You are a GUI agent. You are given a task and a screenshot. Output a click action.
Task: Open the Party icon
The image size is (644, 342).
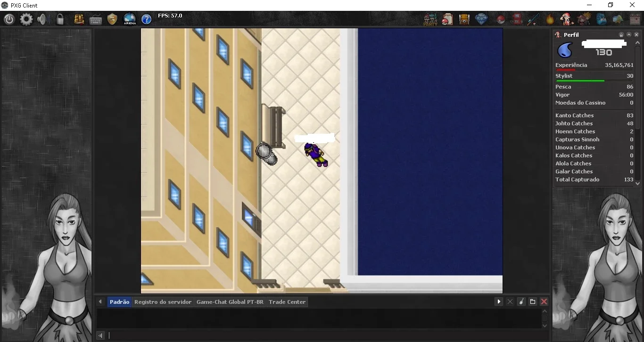point(430,19)
